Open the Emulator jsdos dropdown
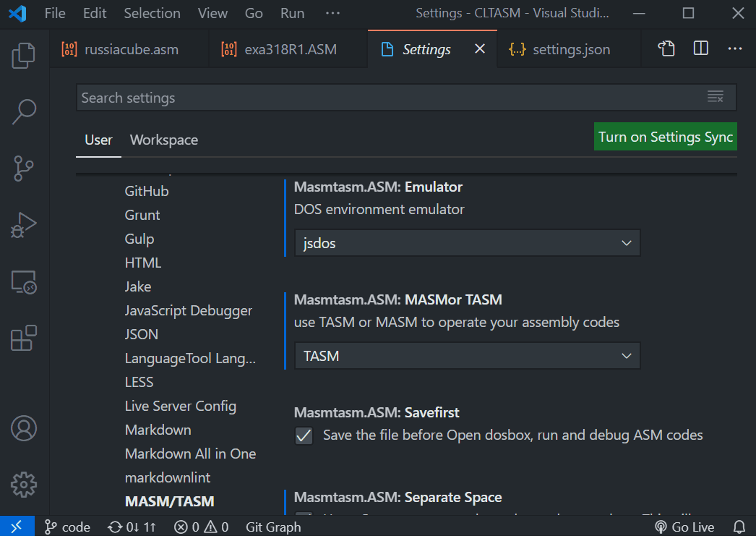Viewport: 756px width, 536px height. click(x=467, y=242)
